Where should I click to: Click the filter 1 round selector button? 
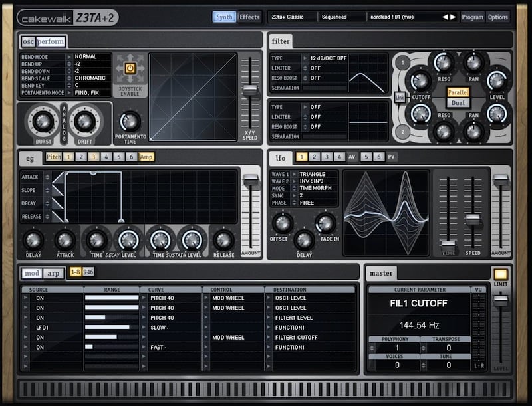pyautogui.click(x=403, y=62)
